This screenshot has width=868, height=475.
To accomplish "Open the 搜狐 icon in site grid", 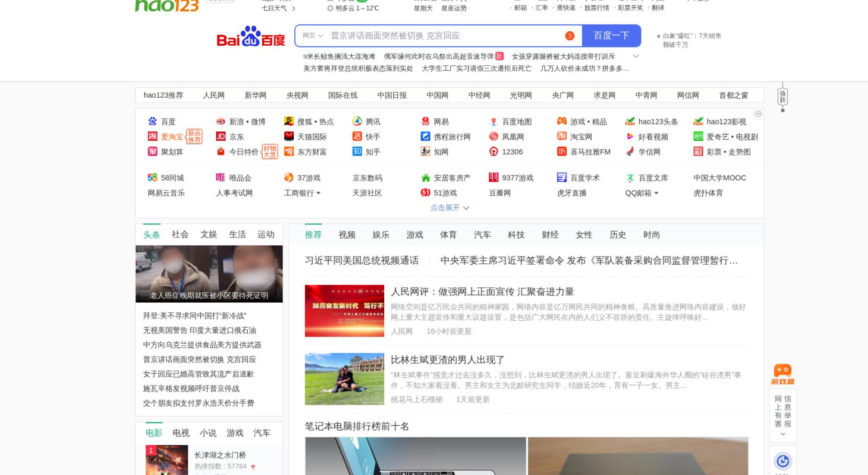I will [x=289, y=121].
